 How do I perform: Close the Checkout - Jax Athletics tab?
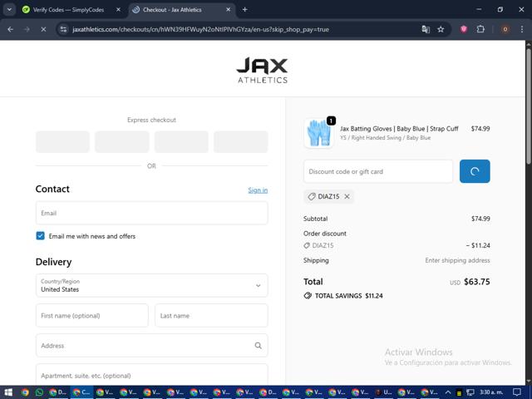point(229,9)
